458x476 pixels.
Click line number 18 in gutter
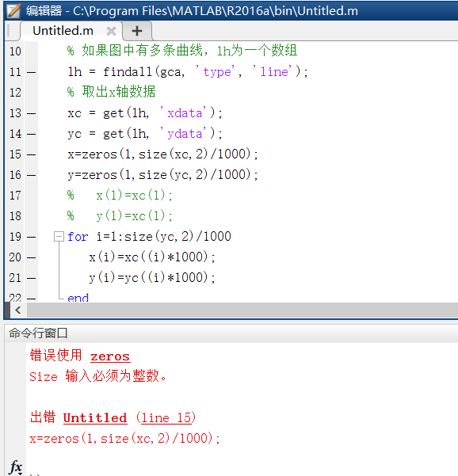coord(15,216)
